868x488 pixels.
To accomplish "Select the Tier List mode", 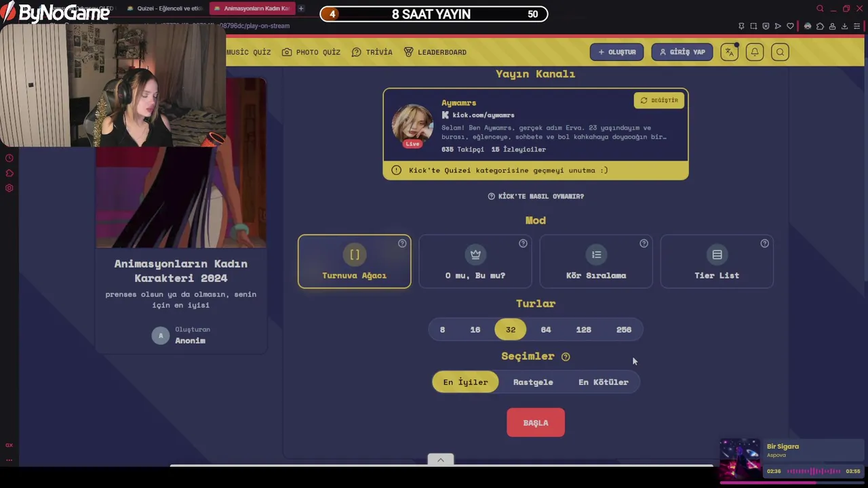I will (x=717, y=262).
